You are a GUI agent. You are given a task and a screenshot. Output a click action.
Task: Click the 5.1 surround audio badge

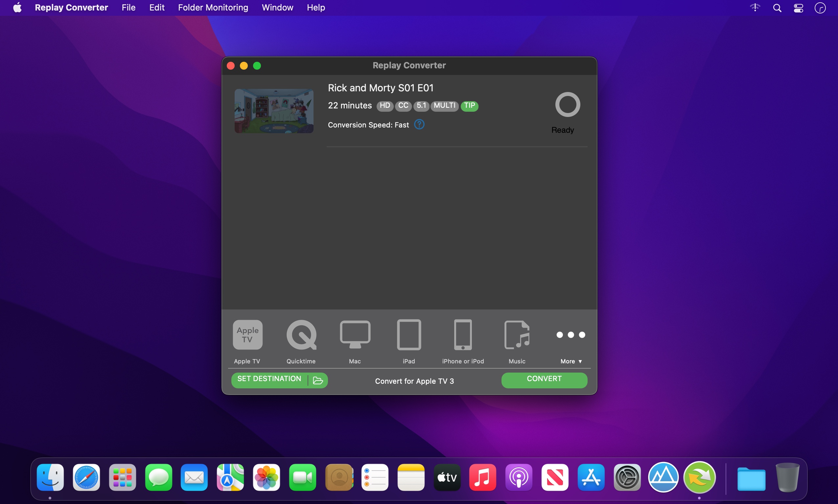coord(421,105)
